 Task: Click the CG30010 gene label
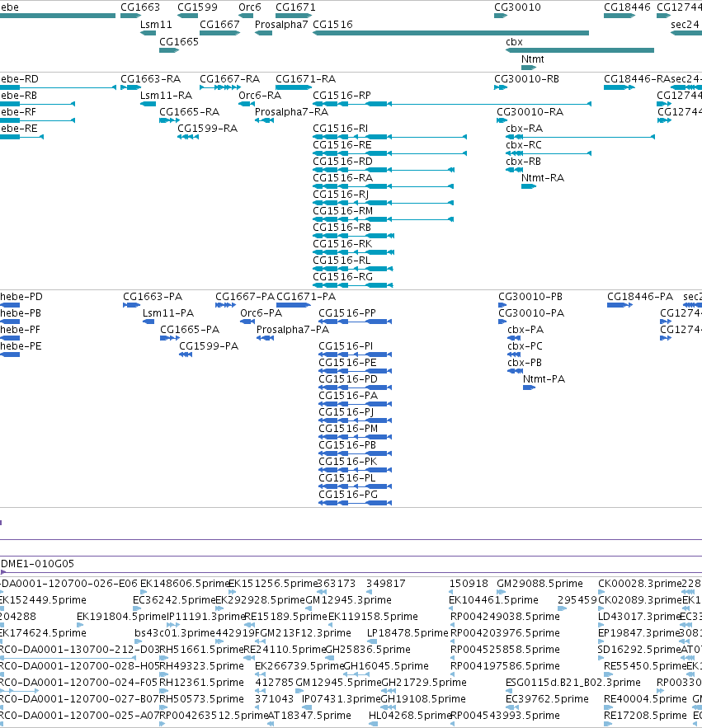517,7
